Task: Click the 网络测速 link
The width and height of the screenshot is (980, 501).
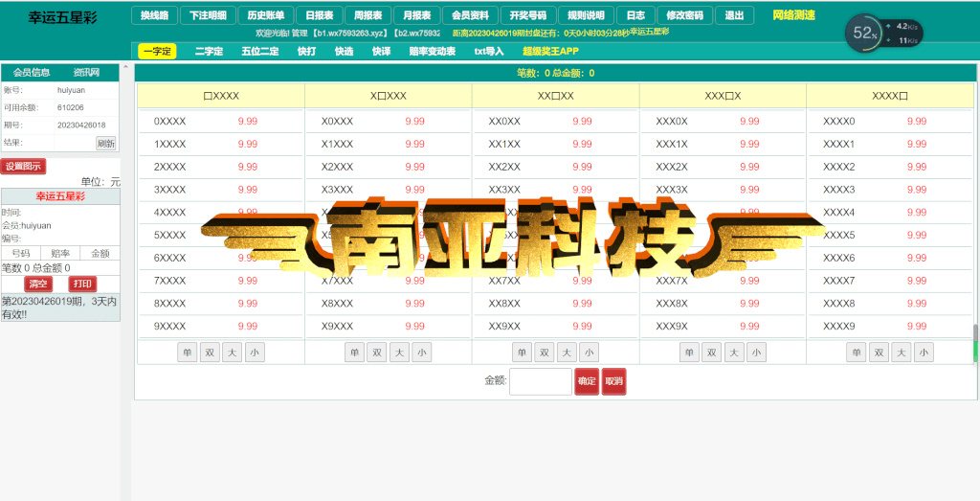Action: click(x=793, y=15)
